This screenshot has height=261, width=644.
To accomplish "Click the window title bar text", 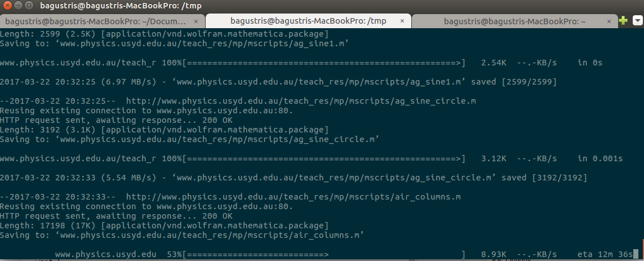I will click(121, 6).
